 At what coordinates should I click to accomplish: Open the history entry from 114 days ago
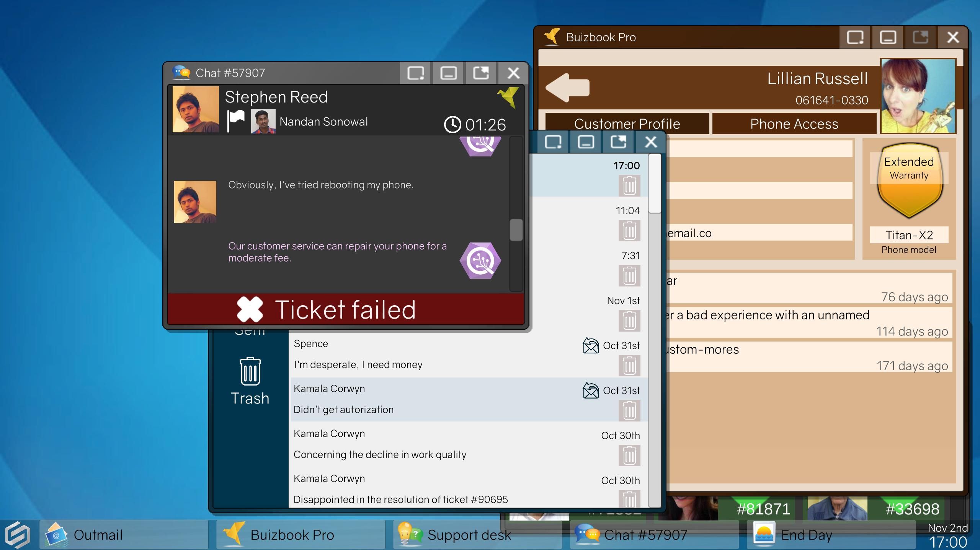[808, 323]
